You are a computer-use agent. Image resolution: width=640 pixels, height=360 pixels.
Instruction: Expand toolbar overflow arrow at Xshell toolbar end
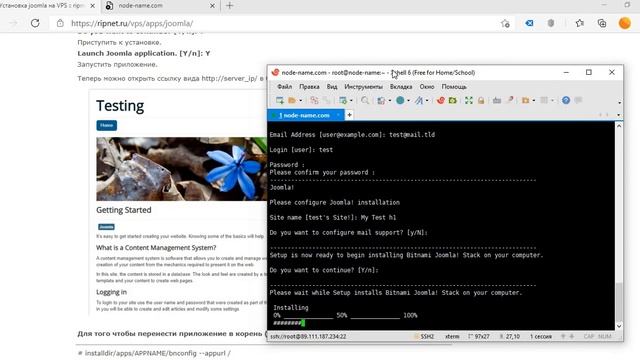pyautogui.click(x=619, y=103)
